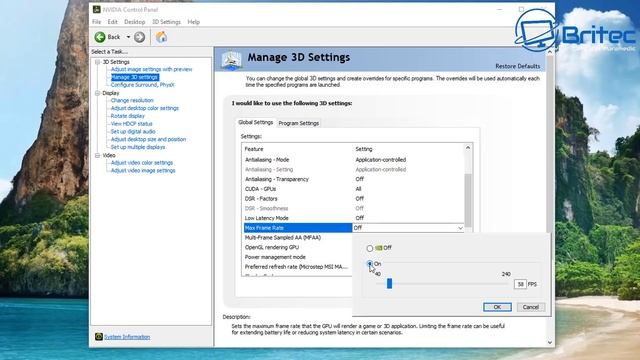The image size is (640, 360).
Task: Open Adjust video image settings
Action: click(x=143, y=171)
